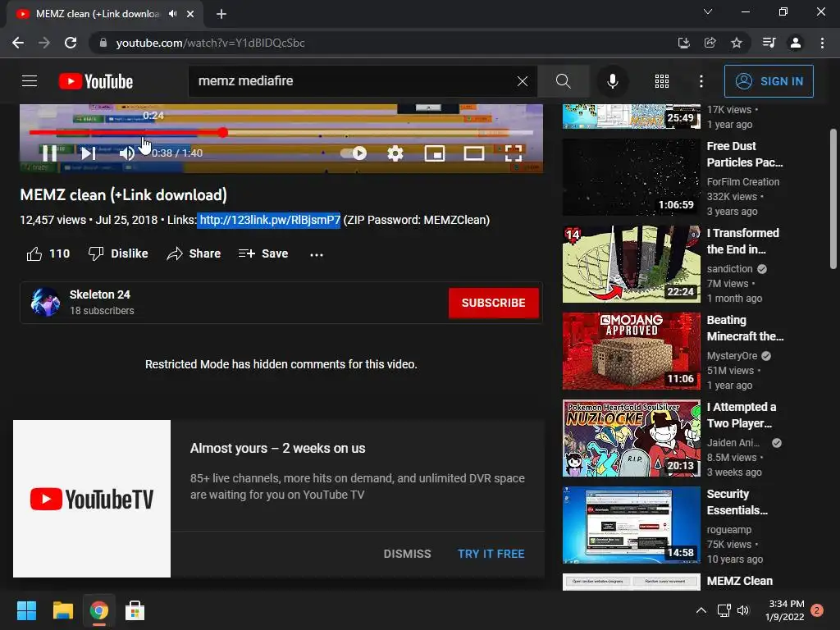840x630 pixels.
Task: Open File Explorer from taskbar
Action: (62, 610)
